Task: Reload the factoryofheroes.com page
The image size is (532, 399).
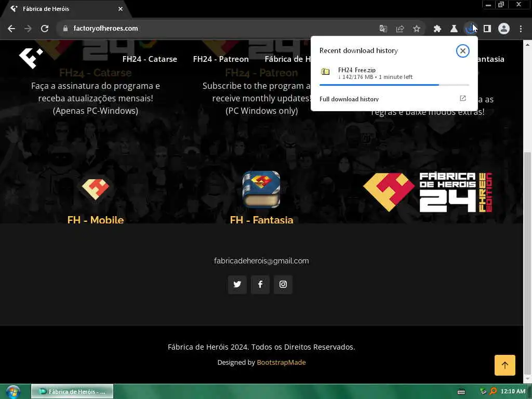Action: click(x=45, y=29)
